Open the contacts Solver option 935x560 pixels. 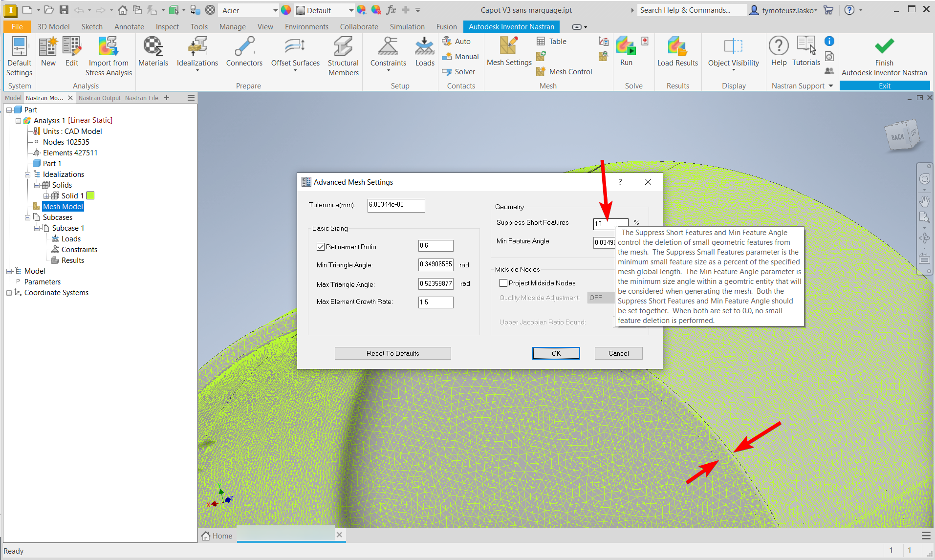[458, 72]
